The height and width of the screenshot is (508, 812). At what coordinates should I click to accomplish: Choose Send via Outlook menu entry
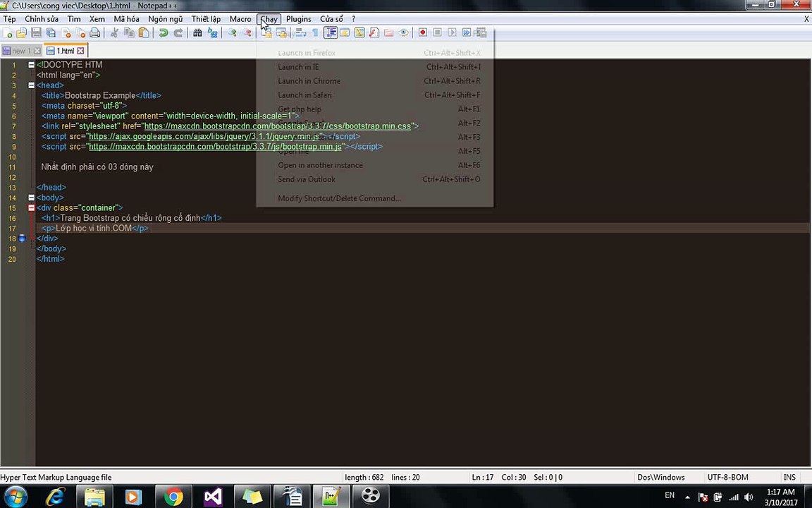375,179
